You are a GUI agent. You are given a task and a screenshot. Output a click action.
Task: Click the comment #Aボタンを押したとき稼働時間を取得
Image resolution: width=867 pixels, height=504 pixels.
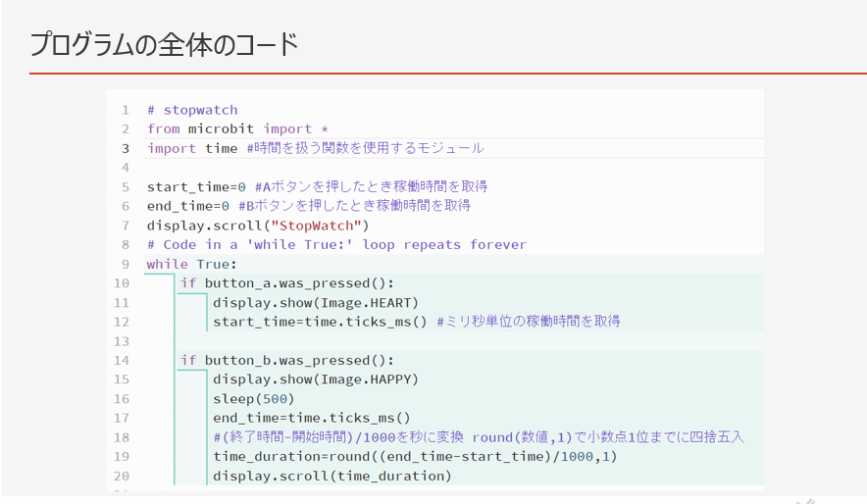[371, 186]
